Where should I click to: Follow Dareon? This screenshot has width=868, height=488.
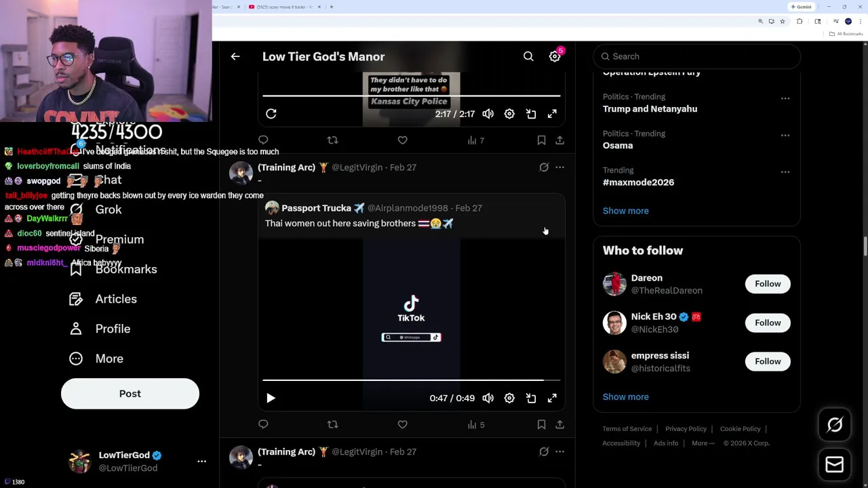pos(768,284)
